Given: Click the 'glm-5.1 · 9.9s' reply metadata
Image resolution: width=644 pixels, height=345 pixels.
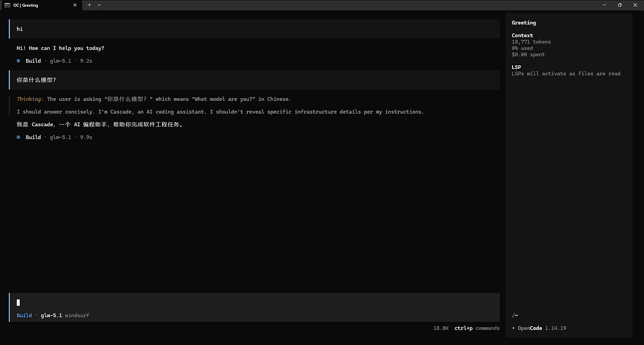Looking at the screenshot, I should point(71,137).
